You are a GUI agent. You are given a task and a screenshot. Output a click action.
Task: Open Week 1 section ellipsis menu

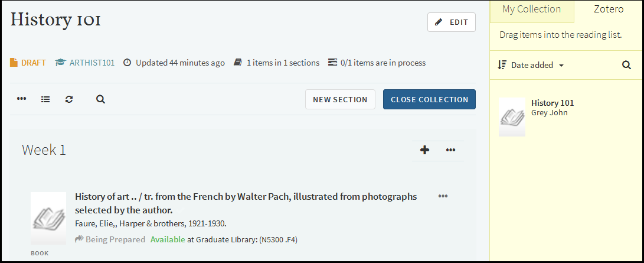coord(450,150)
